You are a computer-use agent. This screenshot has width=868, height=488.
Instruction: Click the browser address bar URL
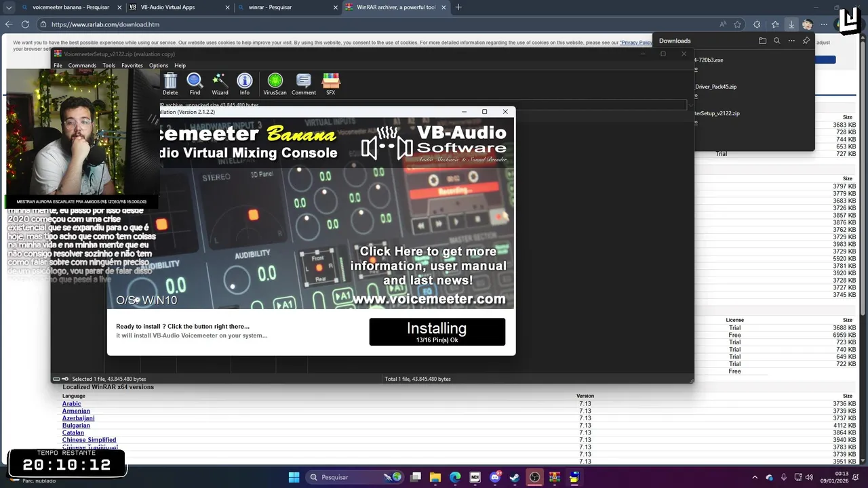coord(105,24)
